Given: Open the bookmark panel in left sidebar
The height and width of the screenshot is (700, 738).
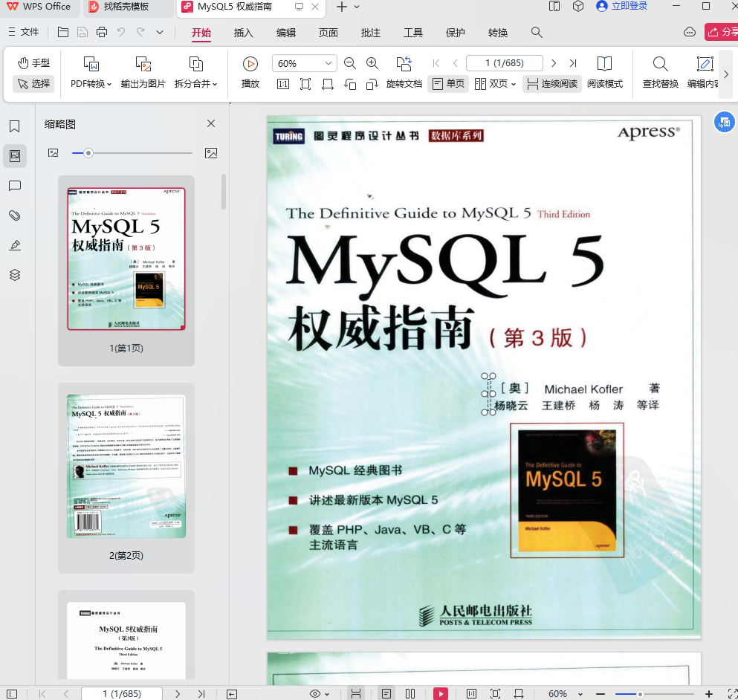Looking at the screenshot, I should [14, 126].
